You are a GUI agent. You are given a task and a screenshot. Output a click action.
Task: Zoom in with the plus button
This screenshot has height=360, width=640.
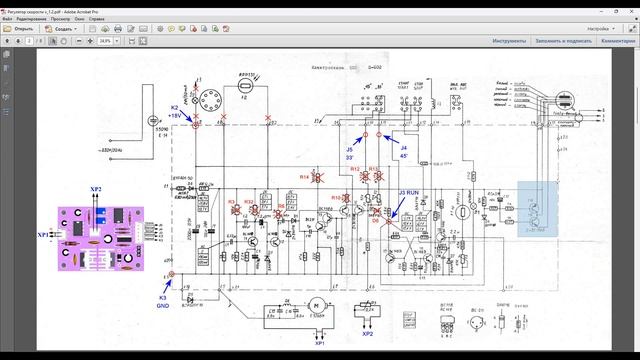click(x=90, y=41)
